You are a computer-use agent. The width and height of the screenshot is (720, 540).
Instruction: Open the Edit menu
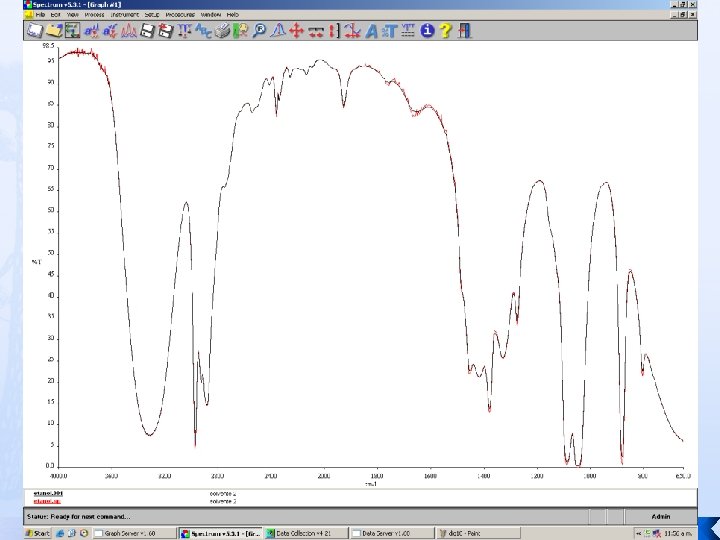tap(56, 15)
